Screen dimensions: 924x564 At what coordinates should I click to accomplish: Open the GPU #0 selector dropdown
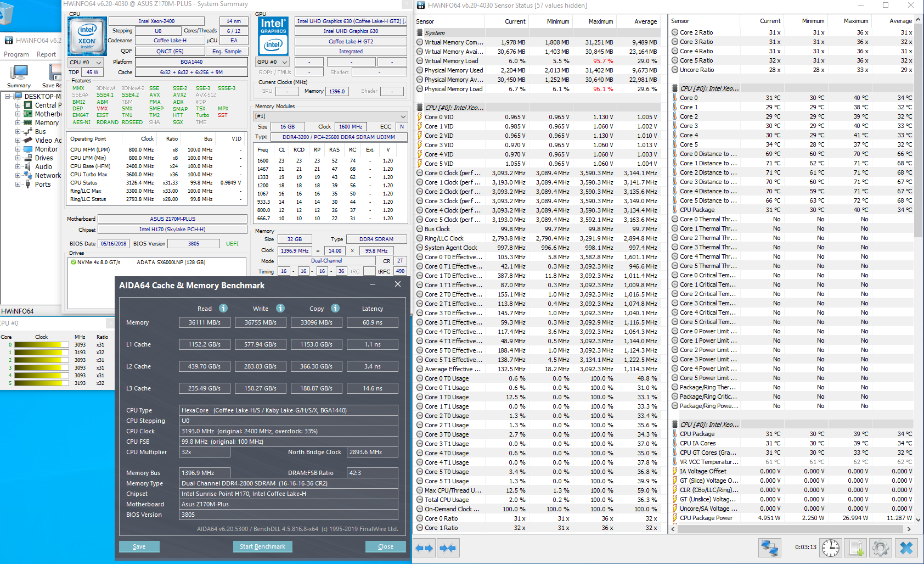[273, 62]
